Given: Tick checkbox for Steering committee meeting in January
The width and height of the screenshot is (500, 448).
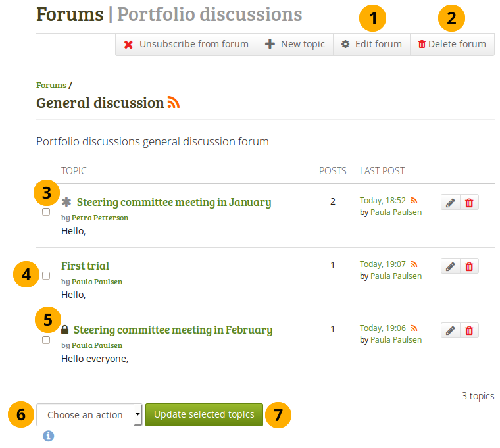Looking at the screenshot, I should point(46,212).
